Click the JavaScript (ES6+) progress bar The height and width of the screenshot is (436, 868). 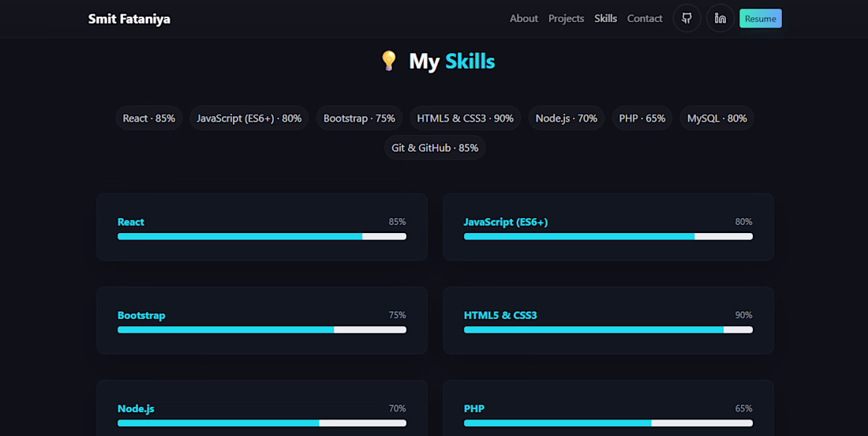[608, 236]
